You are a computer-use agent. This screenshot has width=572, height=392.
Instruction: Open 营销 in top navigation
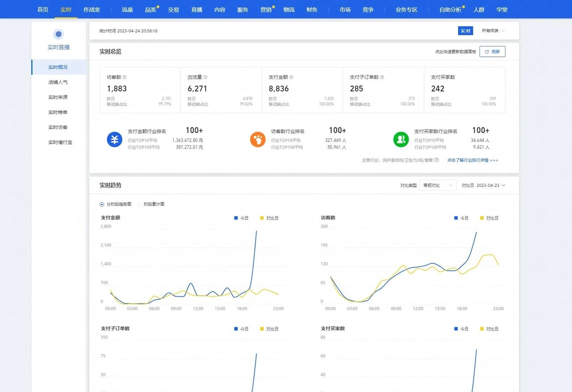[x=266, y=9]
